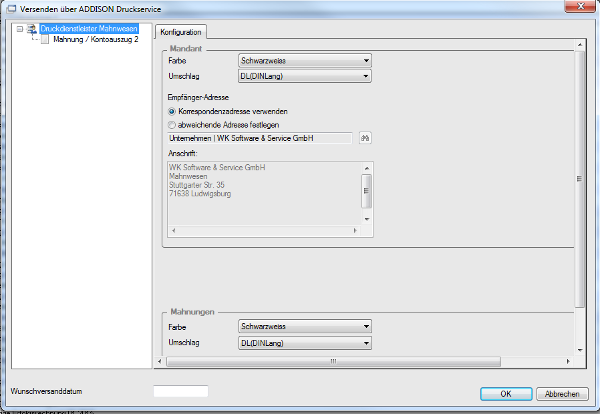Screen dimensions: 600x414
Task: Click main panel scroll up arrow
Action: point(580,45)
